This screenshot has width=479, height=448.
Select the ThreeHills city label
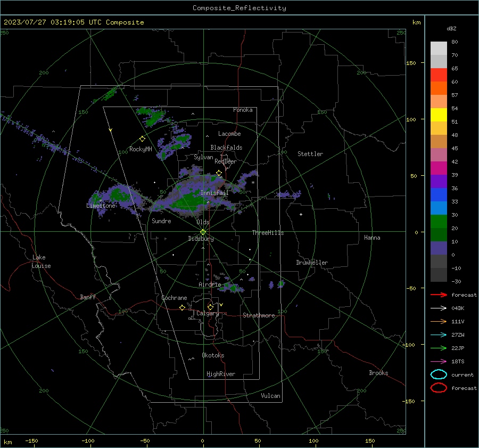[x=268, y=233]
